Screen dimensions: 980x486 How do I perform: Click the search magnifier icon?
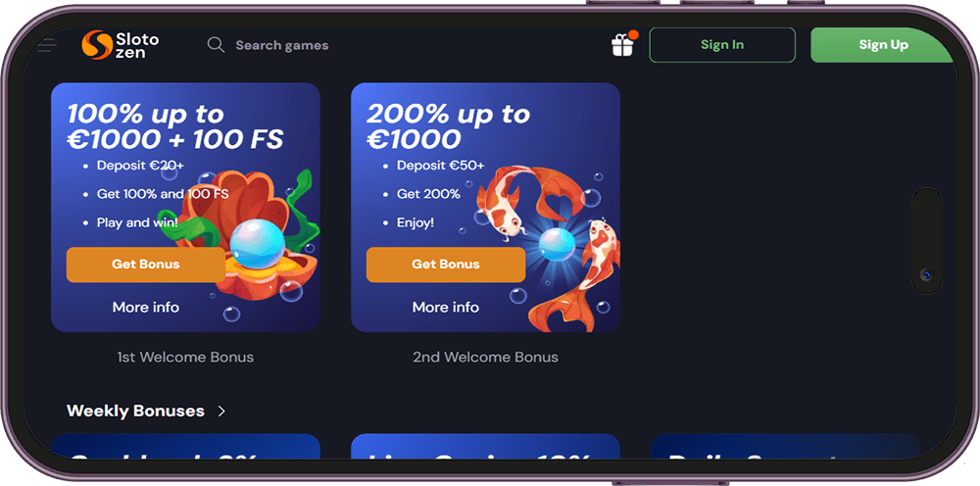216,45
